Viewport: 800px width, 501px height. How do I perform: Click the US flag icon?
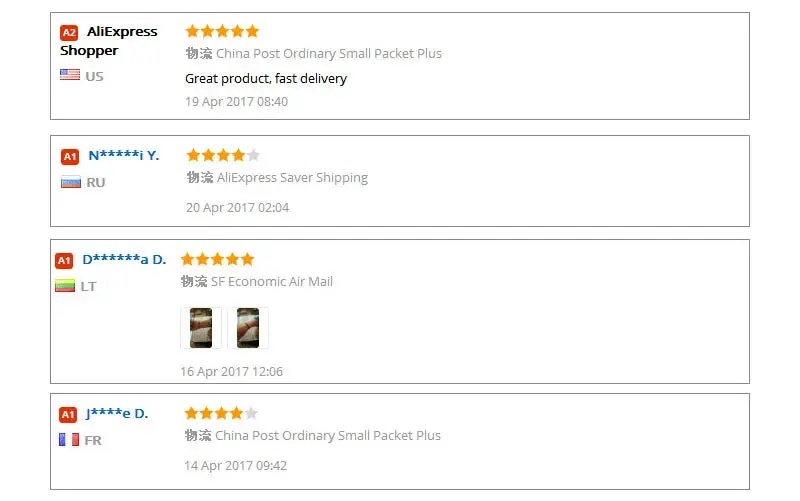70,75
